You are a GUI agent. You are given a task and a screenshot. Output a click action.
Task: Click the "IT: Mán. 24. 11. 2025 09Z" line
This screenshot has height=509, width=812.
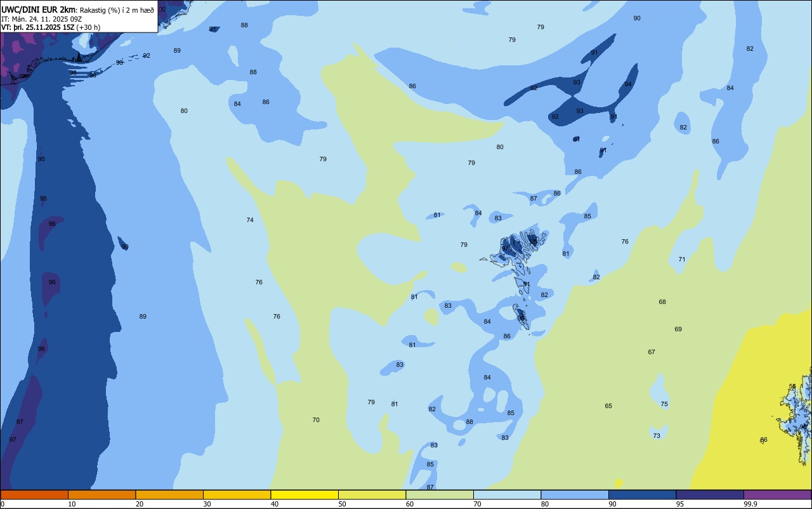click(41, 19)
